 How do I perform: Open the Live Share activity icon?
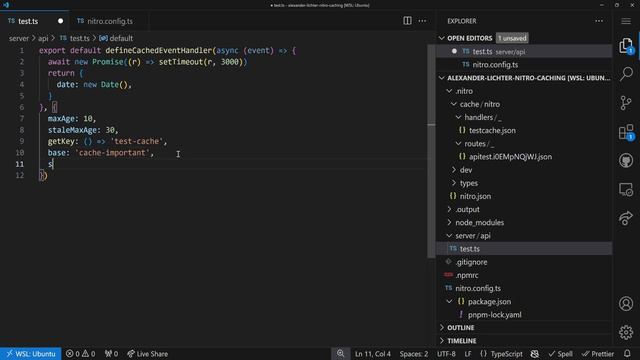pyautogui.click(x=626, y=218)
